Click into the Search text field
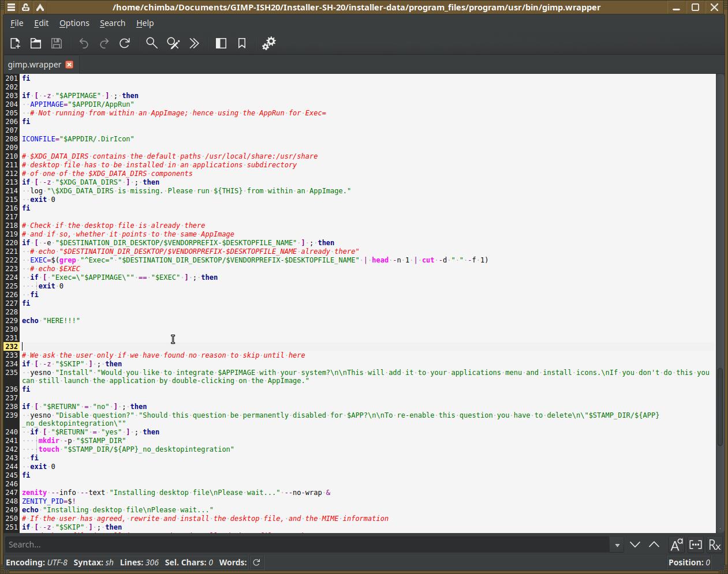Image resolution: width=728 pixels, height=574 pixels. tap(306, 545)
